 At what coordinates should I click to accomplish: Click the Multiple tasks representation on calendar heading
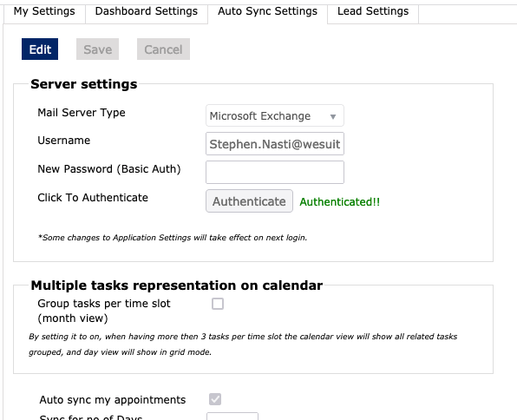pos(176,285)
